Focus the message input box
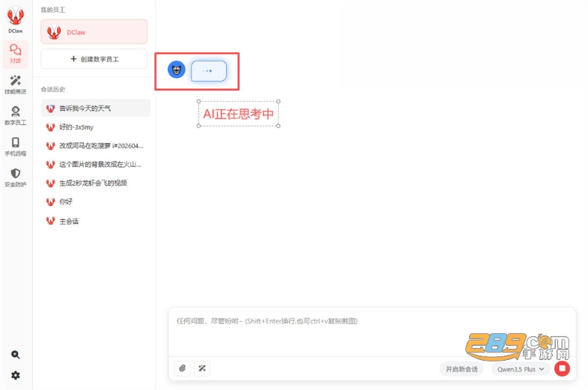588x390 pixels. [372, 332]
